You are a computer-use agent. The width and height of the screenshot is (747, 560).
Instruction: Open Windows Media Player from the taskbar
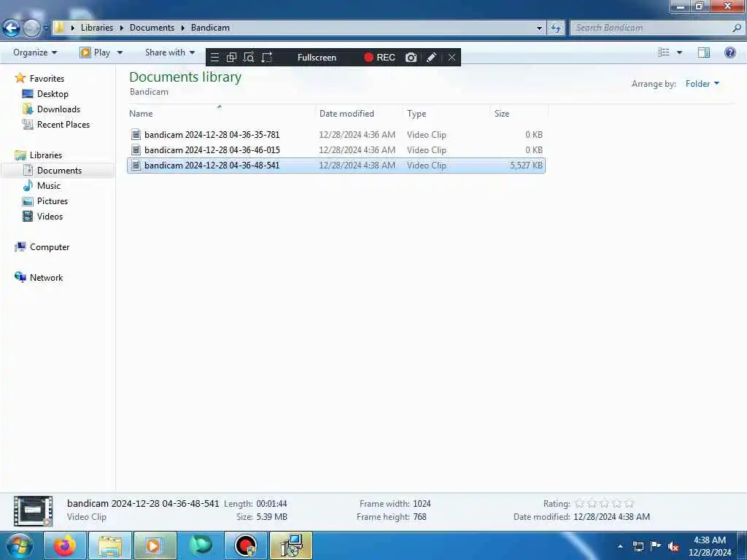pos(155,545)
